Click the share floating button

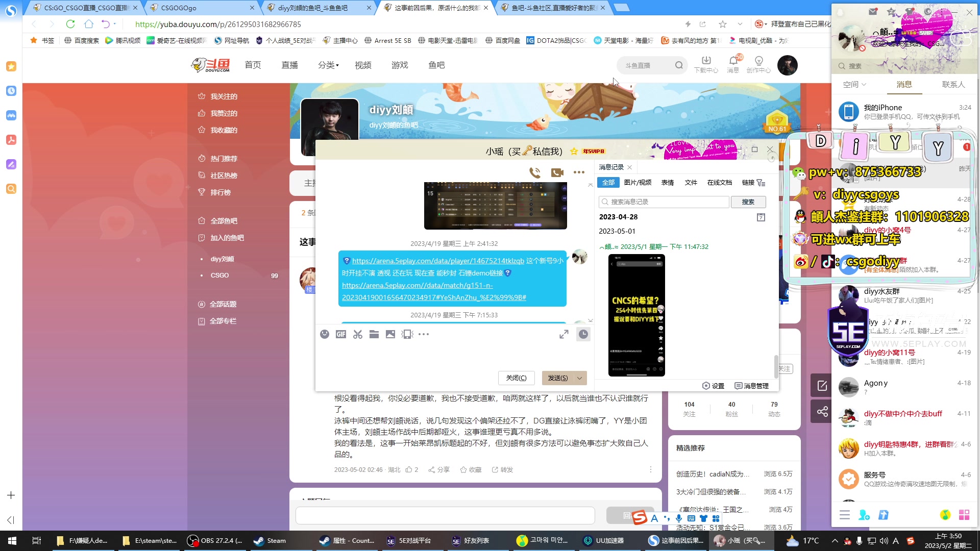click(x=822, y=411)
